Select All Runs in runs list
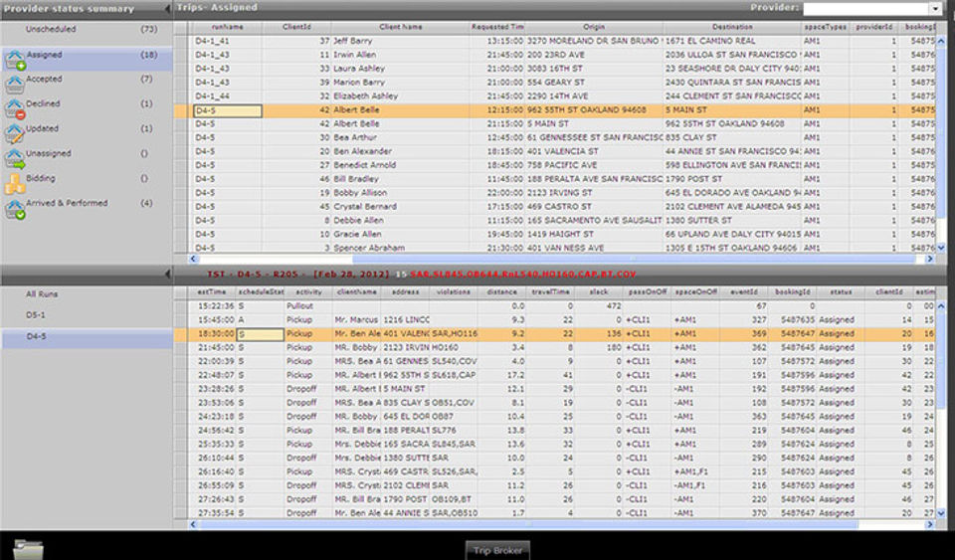The height and width of the screenshot is (560, 955). [x=42, y=294]
